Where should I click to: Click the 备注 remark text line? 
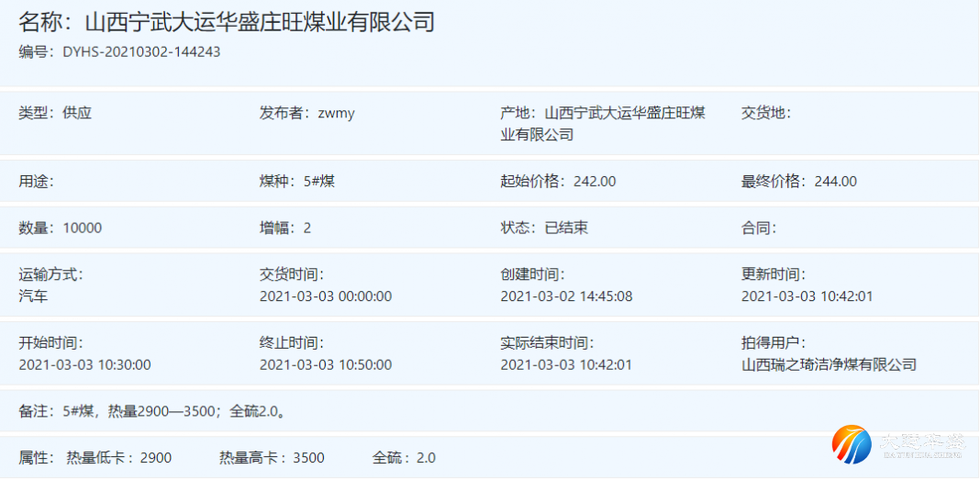(154, 411)
